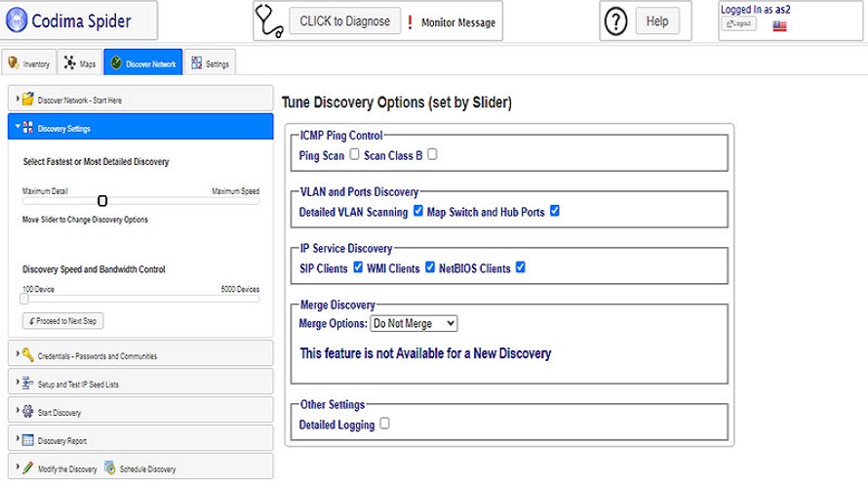Click the Inventory tab icon
The image size is (868, 488).
point(14,63)
